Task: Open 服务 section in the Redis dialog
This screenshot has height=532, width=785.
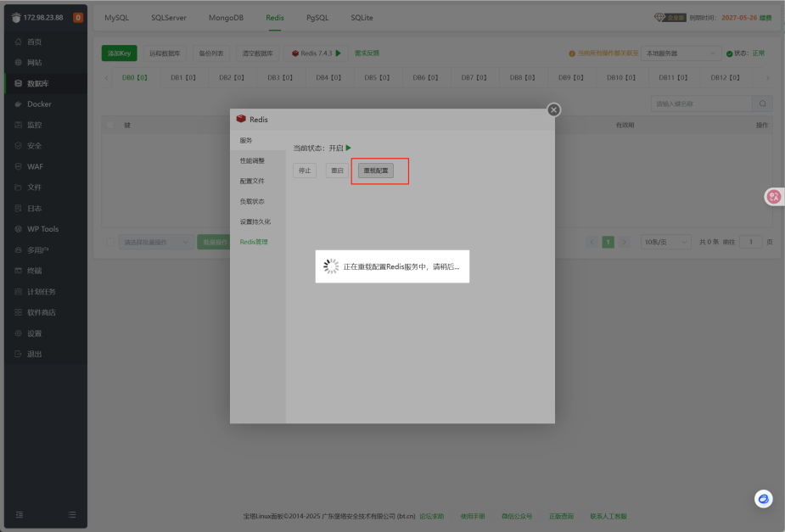Action: (x=258, y=141)
